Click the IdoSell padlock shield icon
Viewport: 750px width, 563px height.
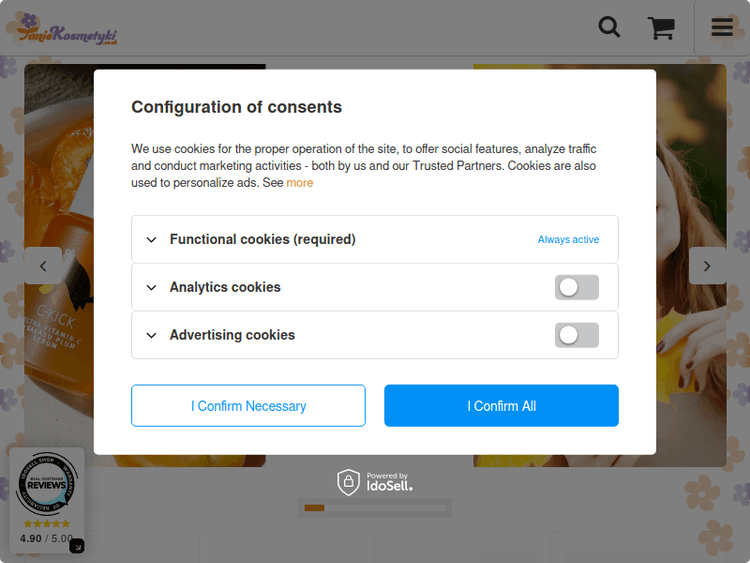click(x=348, y=482)
